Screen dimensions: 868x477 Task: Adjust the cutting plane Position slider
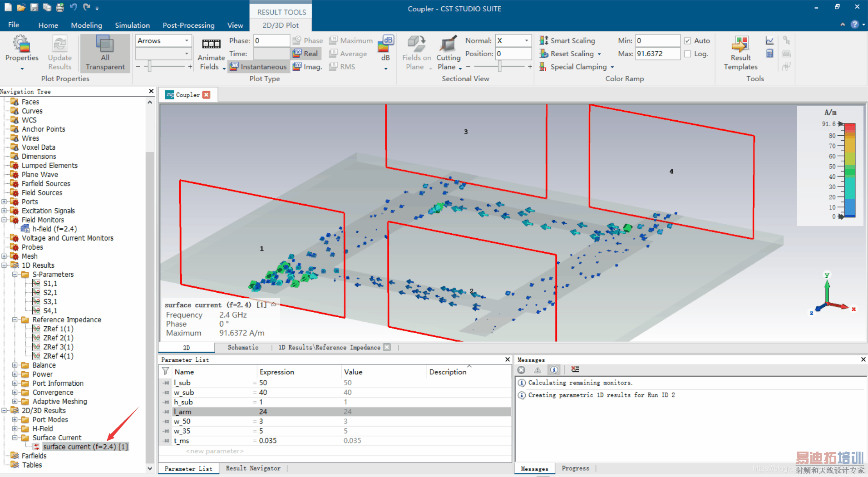click(499, 67)
